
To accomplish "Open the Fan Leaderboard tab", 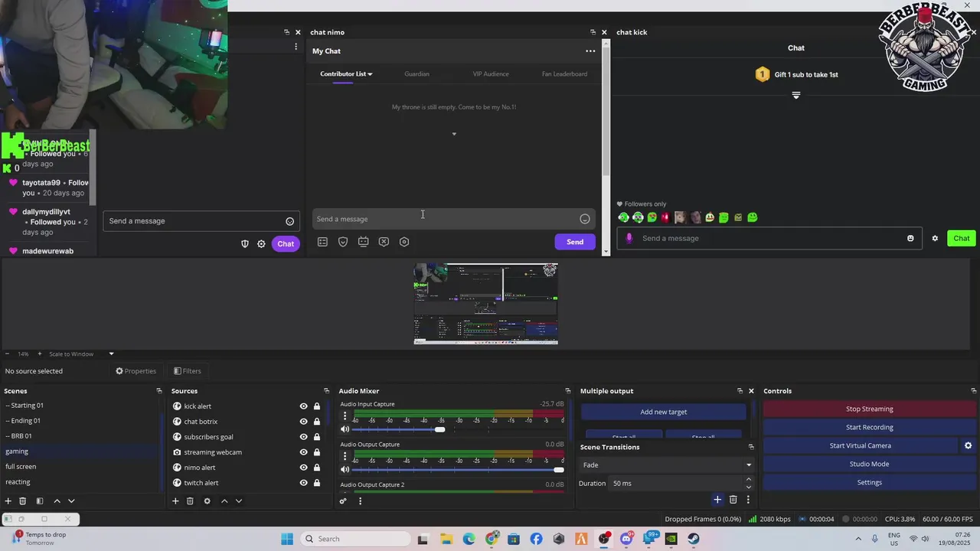I will 564,74.
